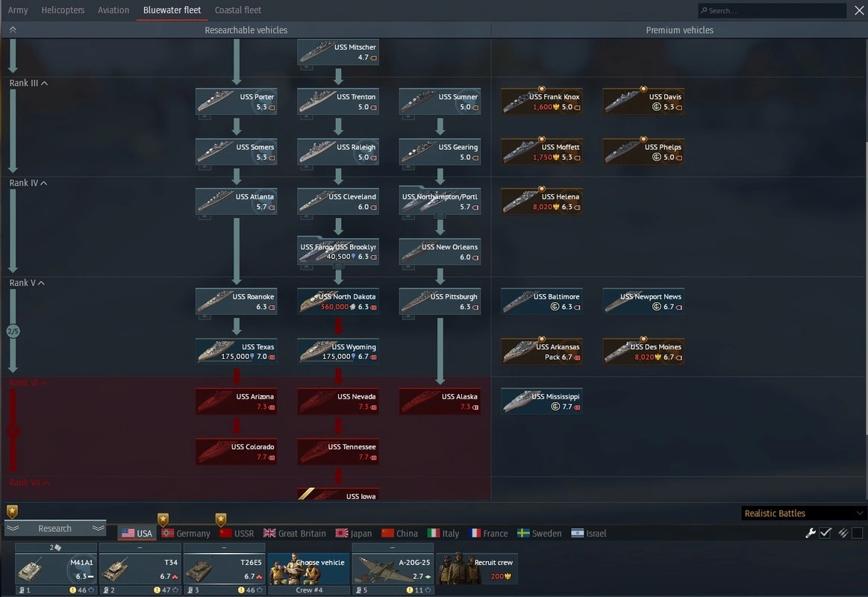Viewport: 868px width, 597px height.
Task: Click the Search input field
Action: coord(772,10)
